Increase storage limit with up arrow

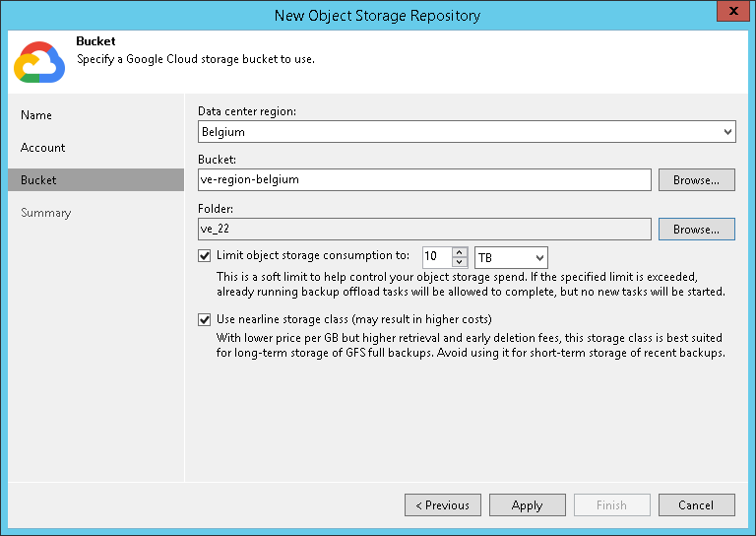coord(460,252)
